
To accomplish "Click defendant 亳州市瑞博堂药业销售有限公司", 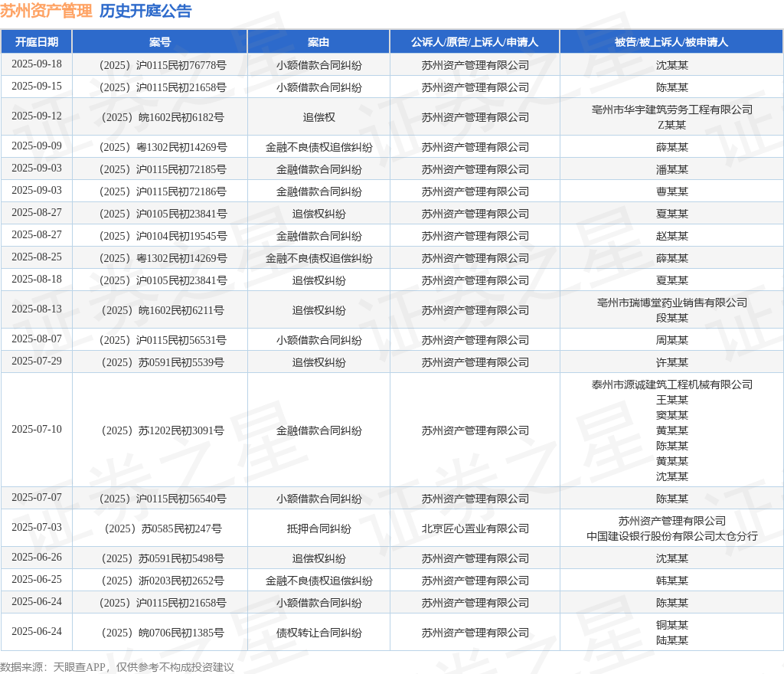I will (x=672, y=303).
